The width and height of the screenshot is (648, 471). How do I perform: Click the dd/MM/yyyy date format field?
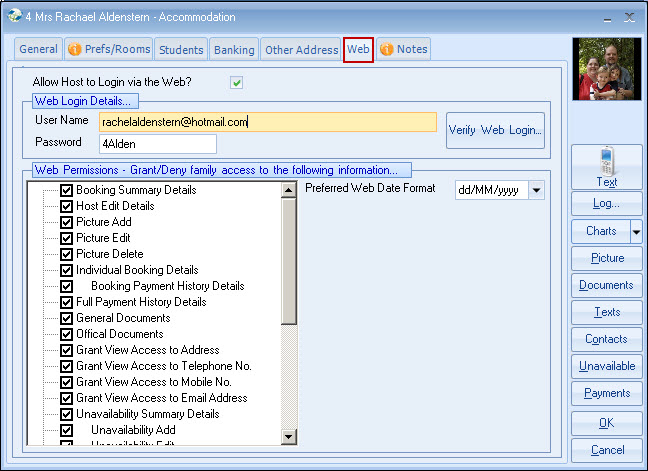click(x=492, y=190)
